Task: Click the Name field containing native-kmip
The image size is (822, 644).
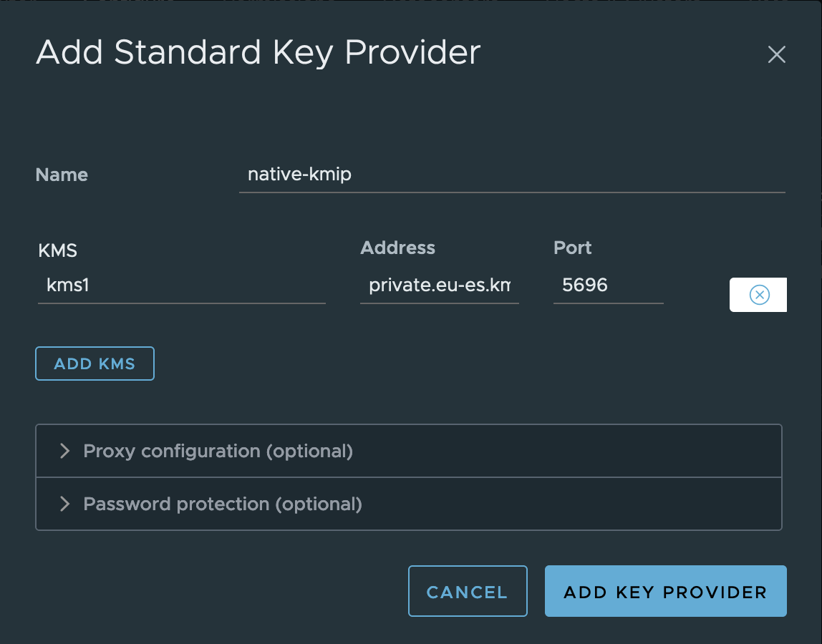Action: [511, 175]
